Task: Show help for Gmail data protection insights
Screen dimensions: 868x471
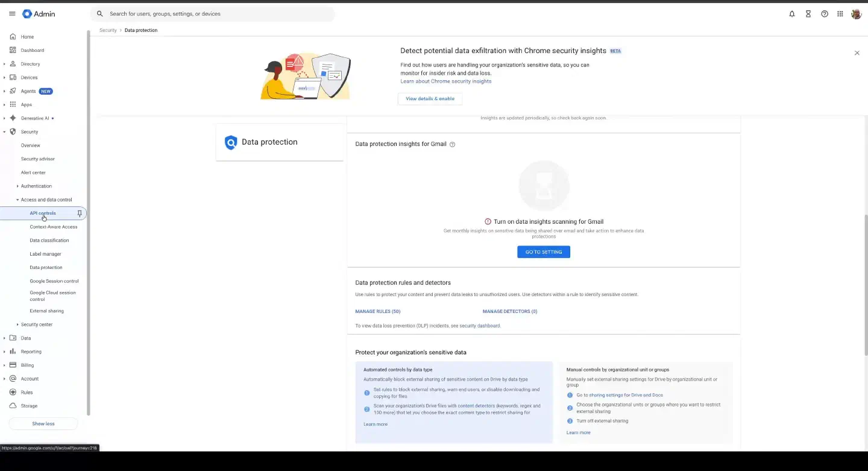Action: [x=453, y=145]
